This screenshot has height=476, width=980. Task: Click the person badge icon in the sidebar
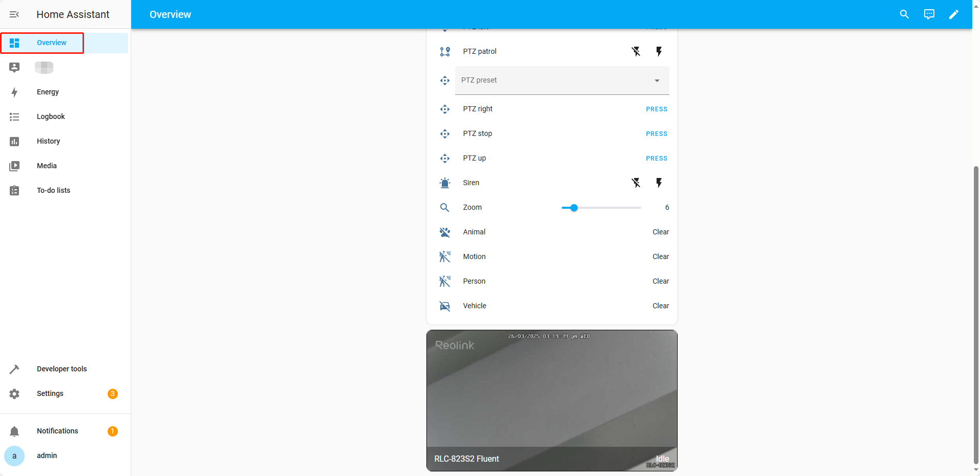point(14,68)
